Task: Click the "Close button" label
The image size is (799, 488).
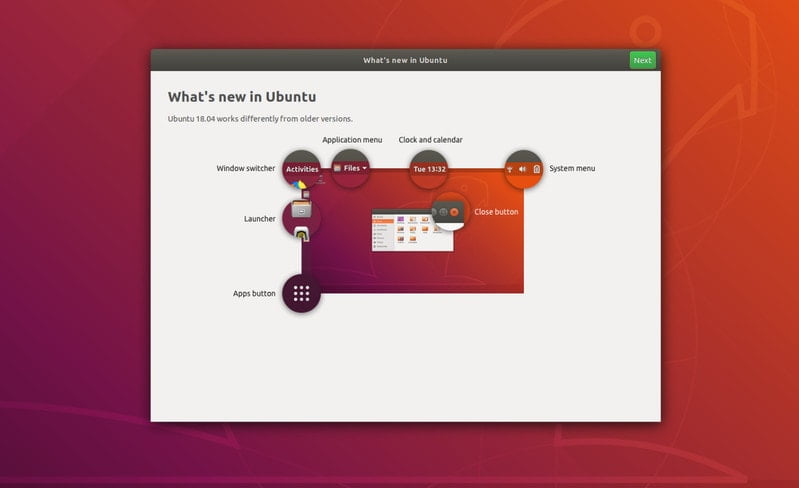Action: pyautogui.click(x=496, y=212)
